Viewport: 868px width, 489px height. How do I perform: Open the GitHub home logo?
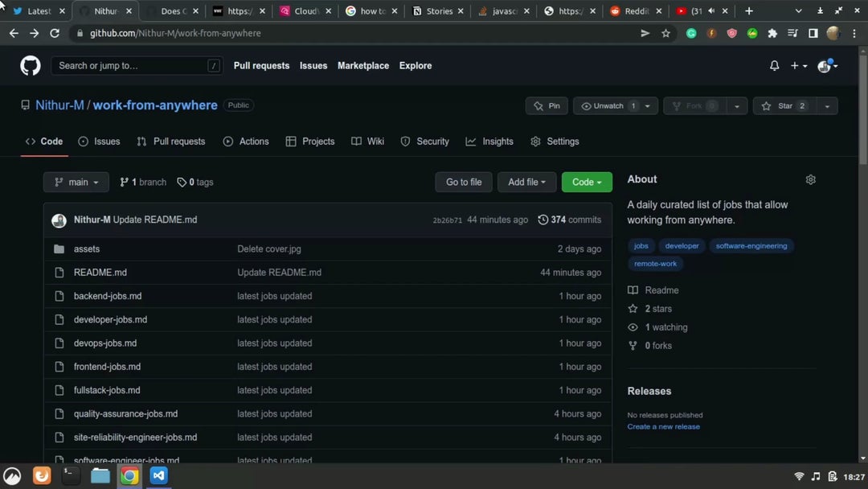click(x=29, y=65)
